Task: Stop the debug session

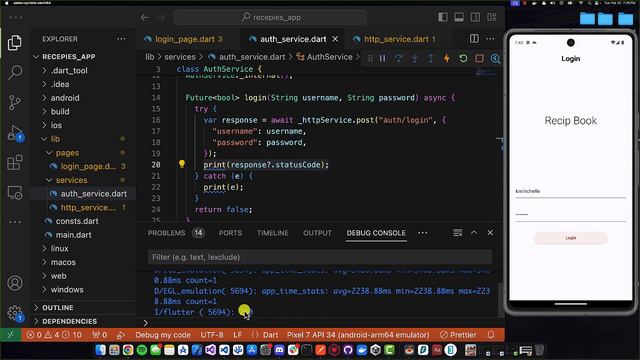Action: pos(479,58)
